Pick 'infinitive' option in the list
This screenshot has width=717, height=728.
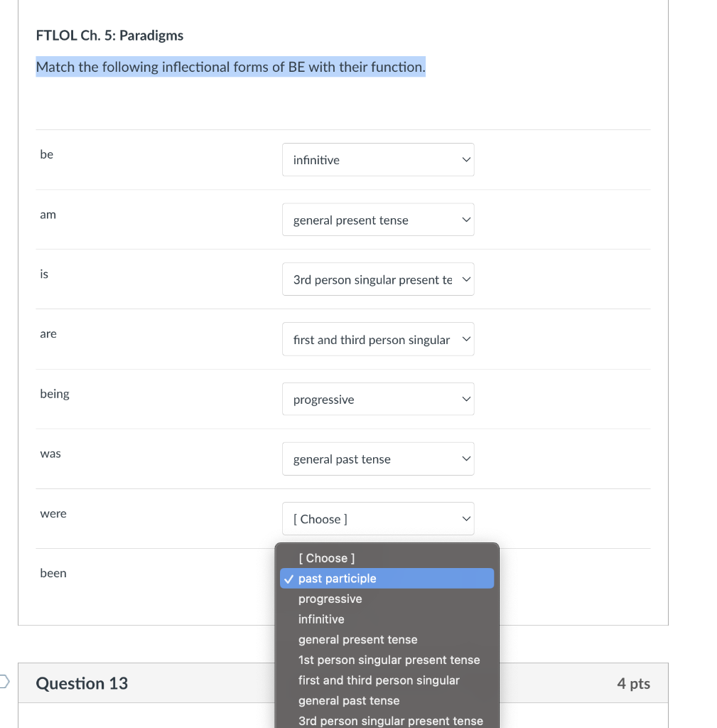coord(321,619)
